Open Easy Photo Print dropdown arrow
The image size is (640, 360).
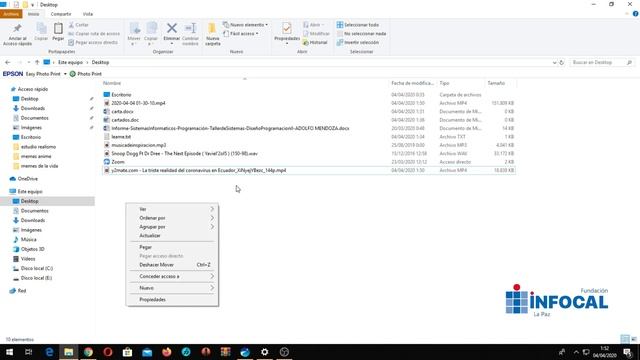pyautogui.click(x=65, y=74)
